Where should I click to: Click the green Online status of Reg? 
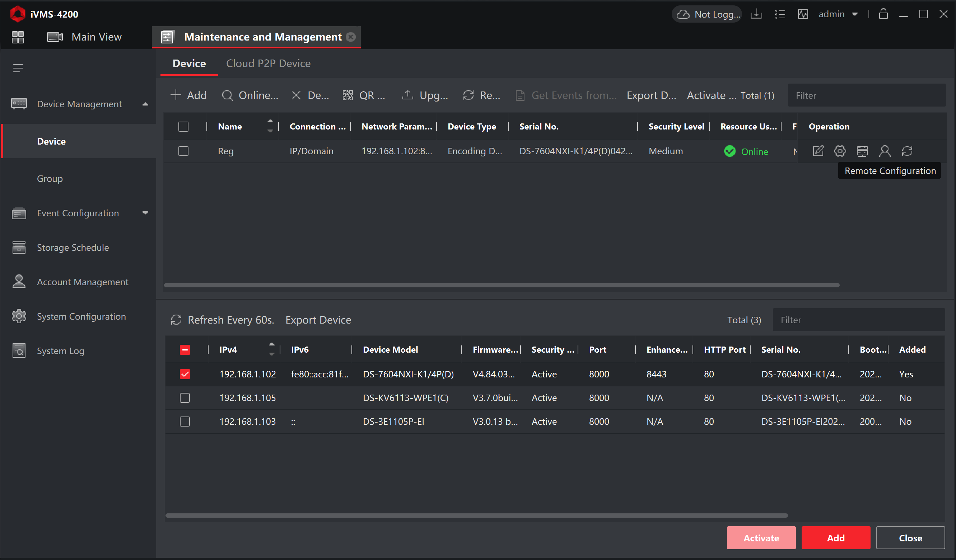(x=746, y=151)
